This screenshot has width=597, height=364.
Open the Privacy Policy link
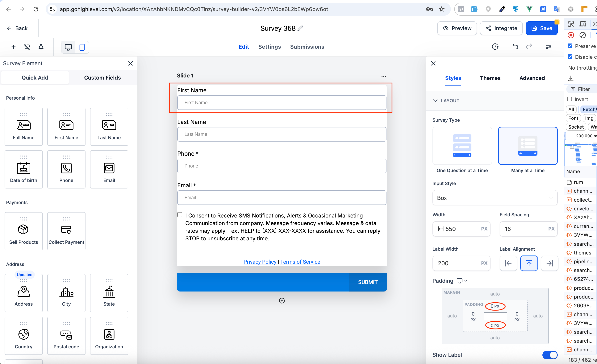click(260, 262)
